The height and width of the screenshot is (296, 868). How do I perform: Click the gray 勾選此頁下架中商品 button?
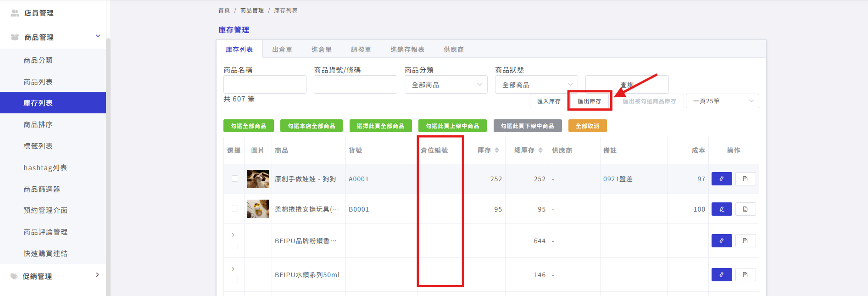[528, 126]
